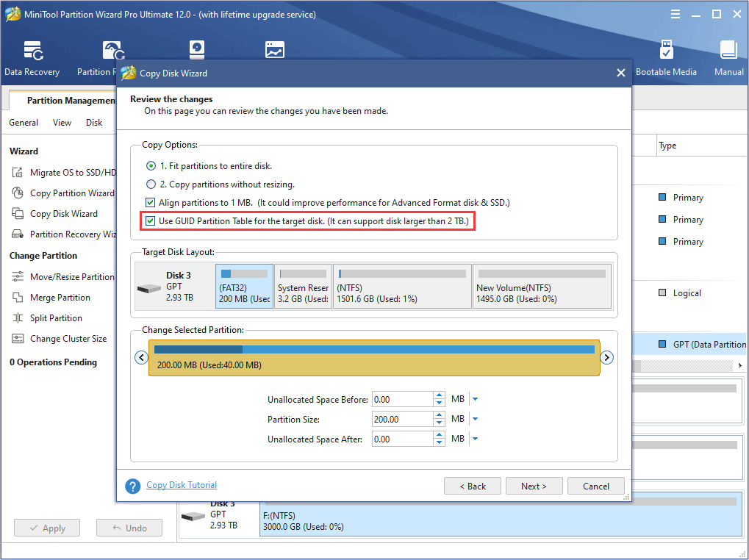The width and height of the screenshot is (749, 560).
Task: Open the Manual from the toolbar
Action: pyautogui.click(x=728, y=57)
